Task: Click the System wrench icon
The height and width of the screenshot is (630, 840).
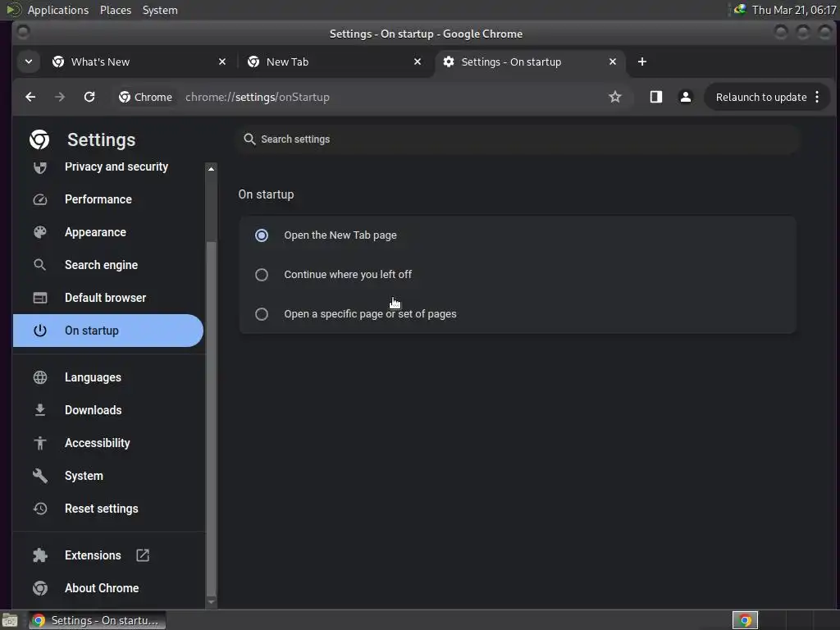Action: [40, 476]
